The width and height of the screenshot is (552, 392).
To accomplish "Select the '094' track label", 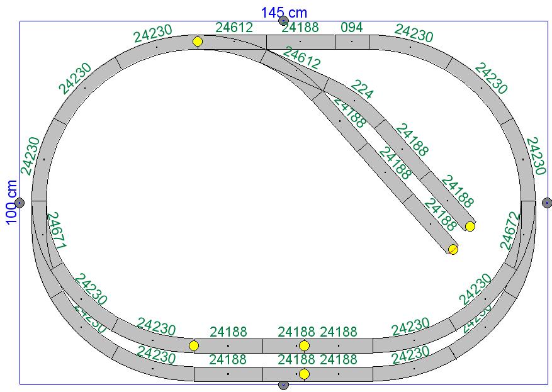I will click(x=352, y=28).
